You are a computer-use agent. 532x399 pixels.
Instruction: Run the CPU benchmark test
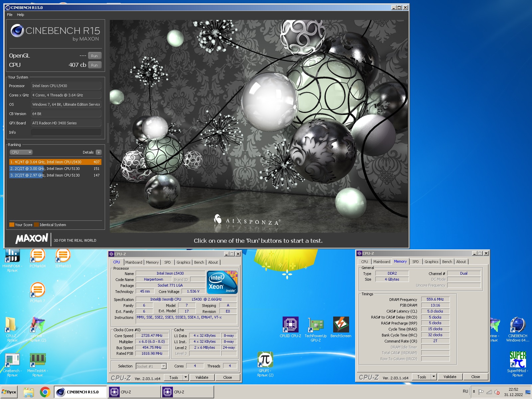point(94,65)
